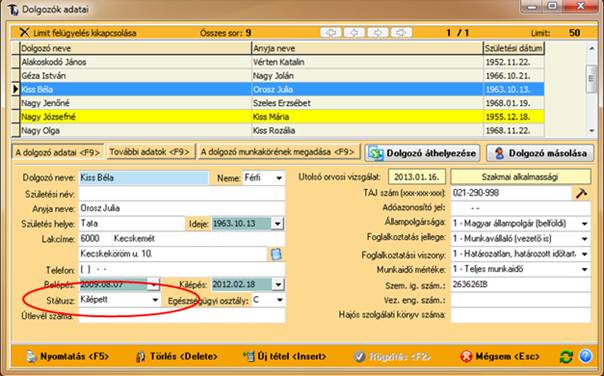
Task: Click the Születés helye field with Tata
Action: tap(132, 223)
